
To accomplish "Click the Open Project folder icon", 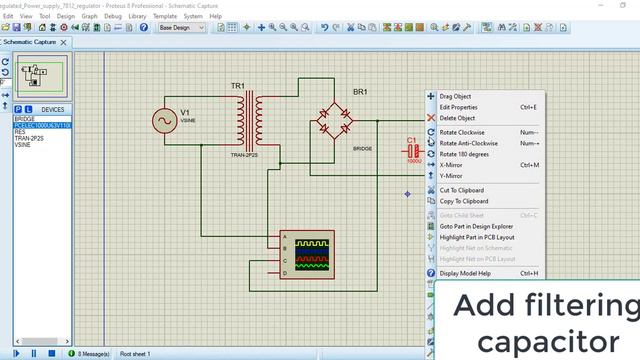I will click(5, 27).
